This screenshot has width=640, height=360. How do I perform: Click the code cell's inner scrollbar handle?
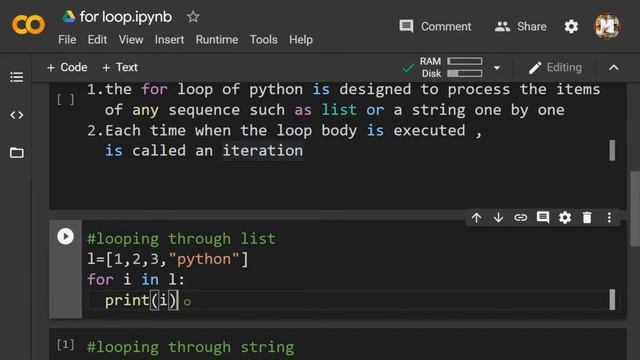[x=612, y=300]
